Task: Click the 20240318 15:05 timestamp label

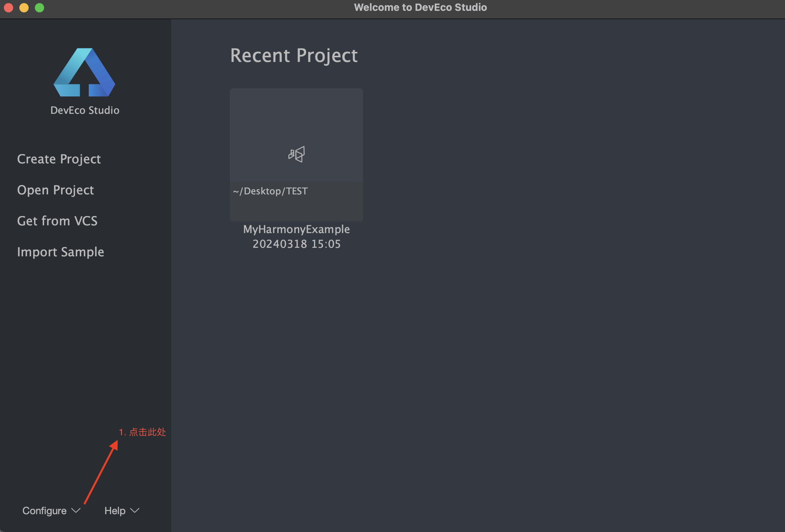Action: click(297, 244)
